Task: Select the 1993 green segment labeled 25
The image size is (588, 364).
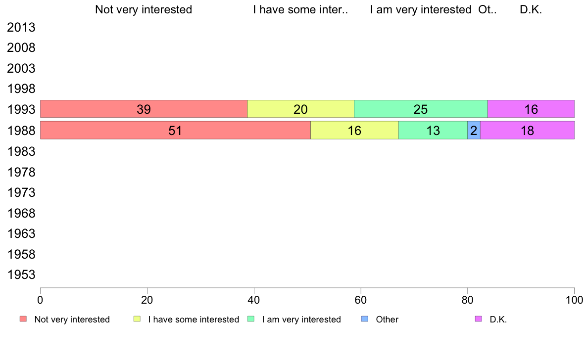Action: coord(421,109)
